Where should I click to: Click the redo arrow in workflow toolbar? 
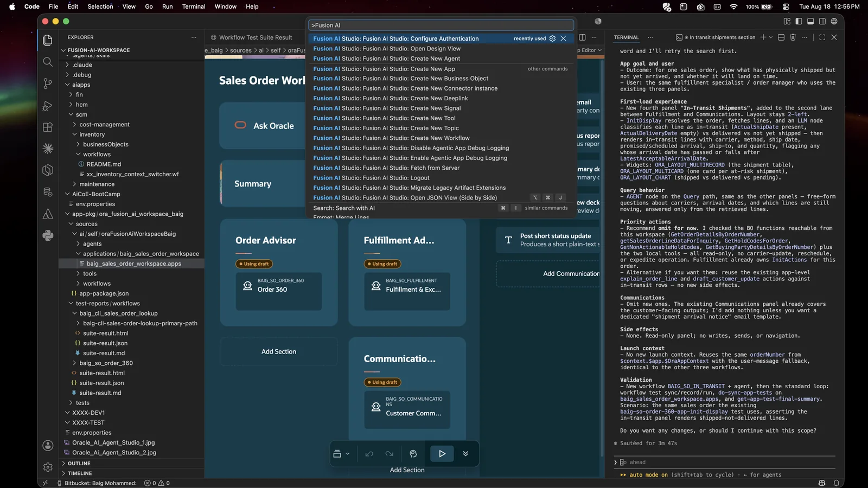click(x=389, y=454)
